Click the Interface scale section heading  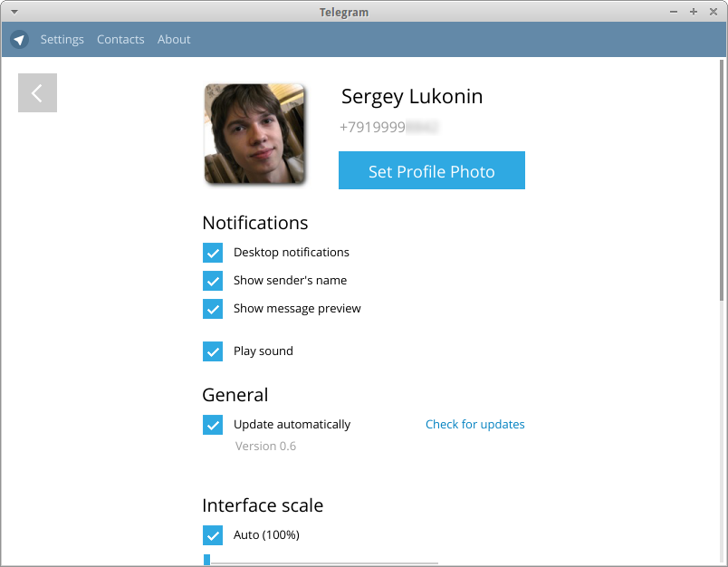point(263,505)
